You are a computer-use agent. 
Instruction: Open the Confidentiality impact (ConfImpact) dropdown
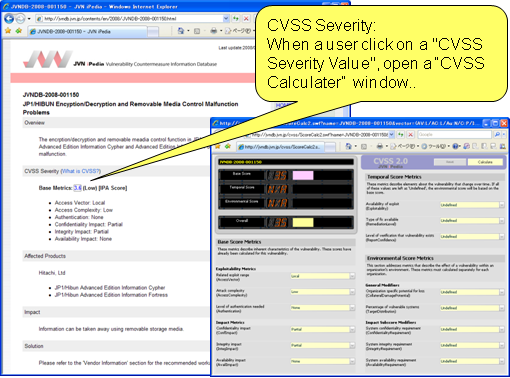coord(323,329)
